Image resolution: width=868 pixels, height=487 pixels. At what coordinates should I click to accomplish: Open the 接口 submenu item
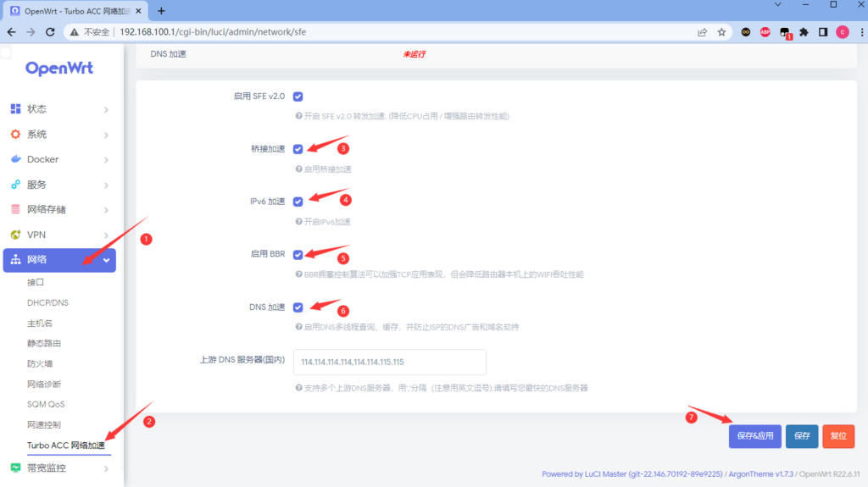click(36, 282)
